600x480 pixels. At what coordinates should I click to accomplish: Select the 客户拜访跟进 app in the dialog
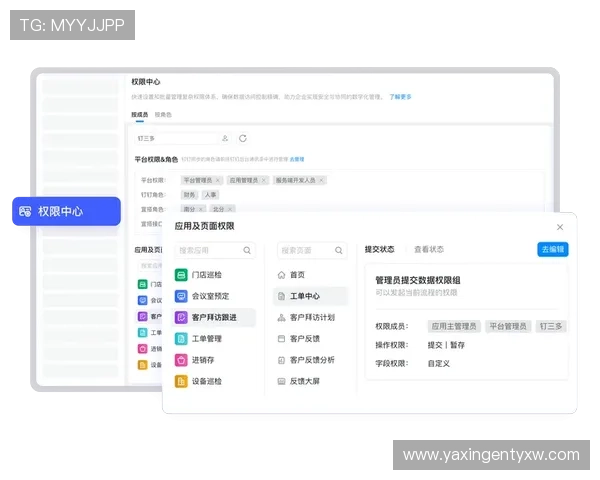coord(214,317)
